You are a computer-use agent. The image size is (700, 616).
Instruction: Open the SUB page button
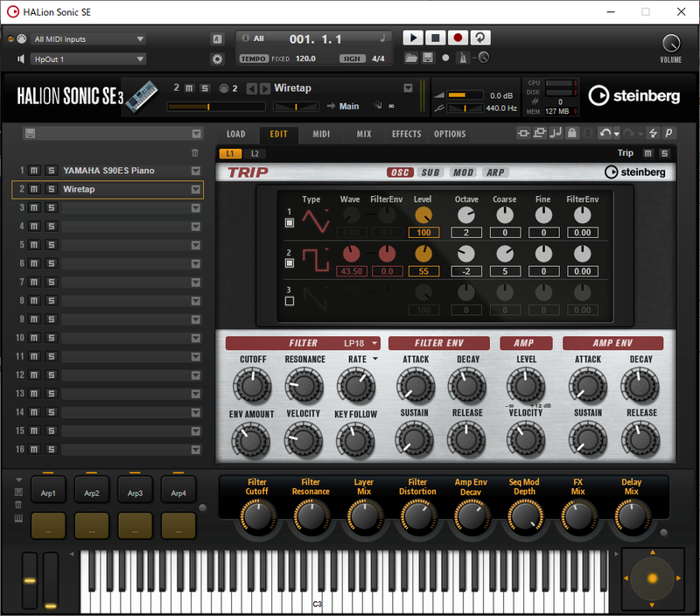tap(430, 172)
